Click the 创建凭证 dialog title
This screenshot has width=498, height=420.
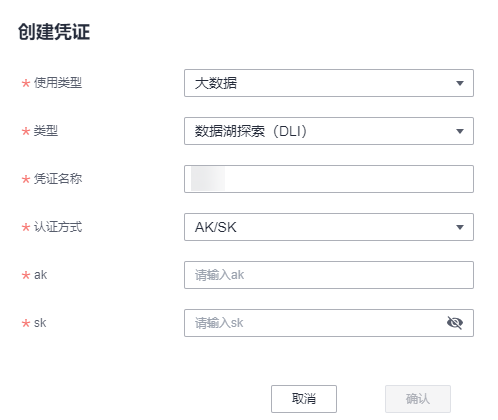click(54, 32)
